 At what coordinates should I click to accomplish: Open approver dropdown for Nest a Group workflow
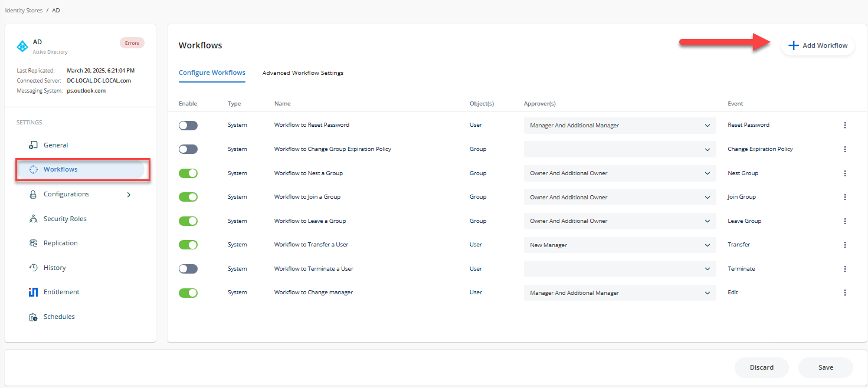click(x=620, y=173)
